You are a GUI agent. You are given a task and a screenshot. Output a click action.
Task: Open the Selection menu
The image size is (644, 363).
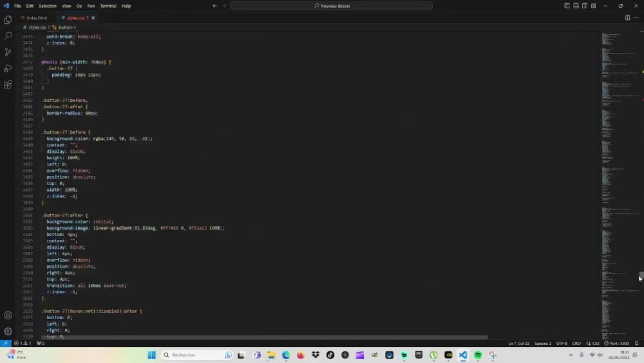click(48, 6)
